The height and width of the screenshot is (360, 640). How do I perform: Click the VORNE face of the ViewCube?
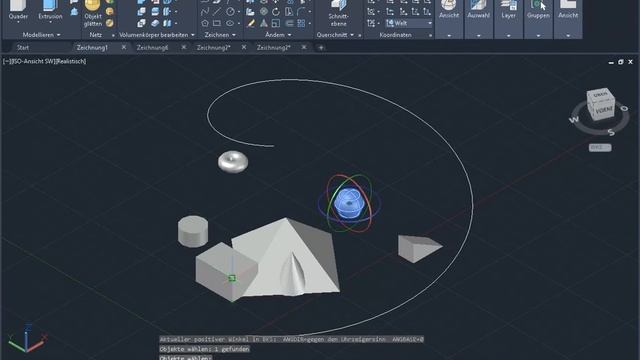tap(604, 111)
